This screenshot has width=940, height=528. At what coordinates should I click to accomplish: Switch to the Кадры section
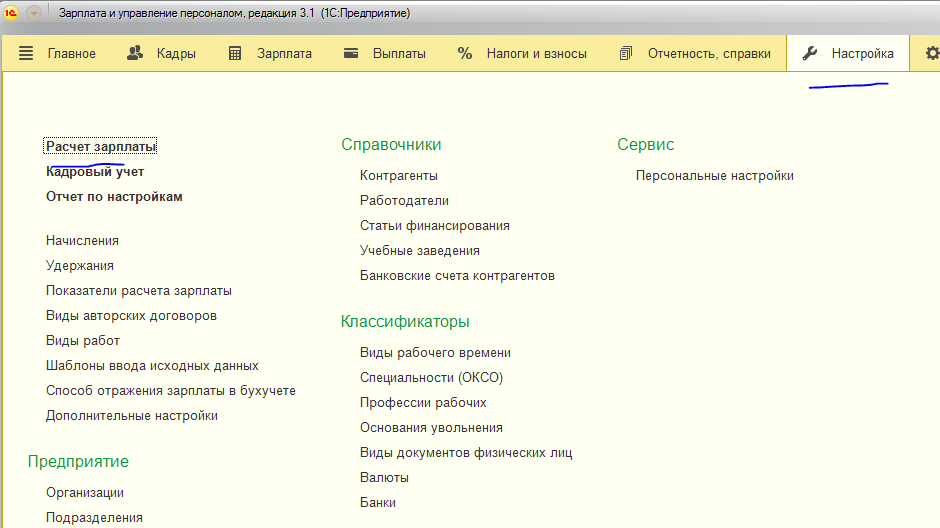tap(176, 53)
